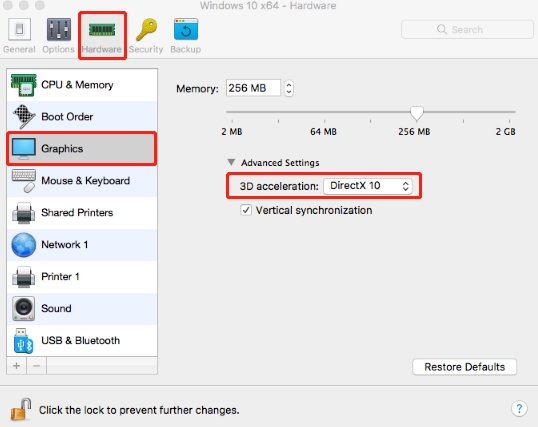Switch to the Backup tab label
The width and height of the screenshot is (538, 427).
tap(186, 49)
